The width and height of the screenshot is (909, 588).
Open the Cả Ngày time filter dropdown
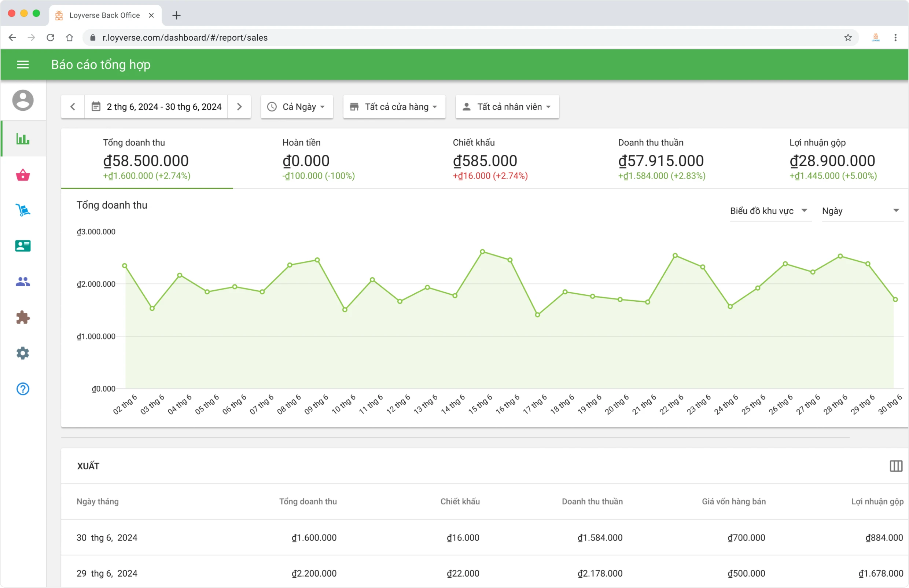point(297,107)
